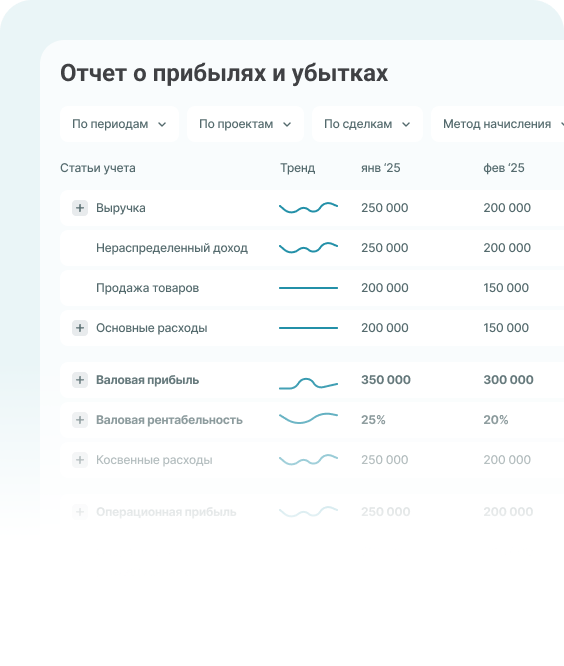
Task: Click Операционная прибыль February value 200 000
Action: [x=508, y=511]
